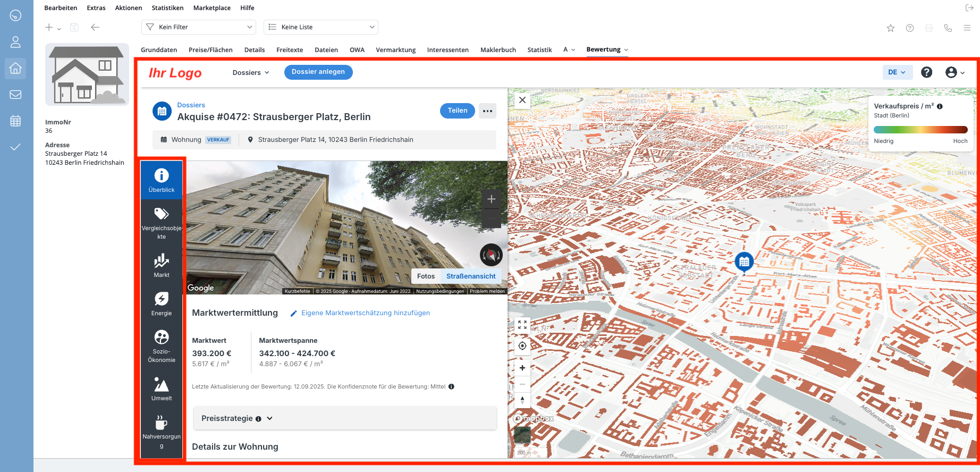Click Eigene Marktwertschätzung hinzufügen link

[x=365, y=313]
